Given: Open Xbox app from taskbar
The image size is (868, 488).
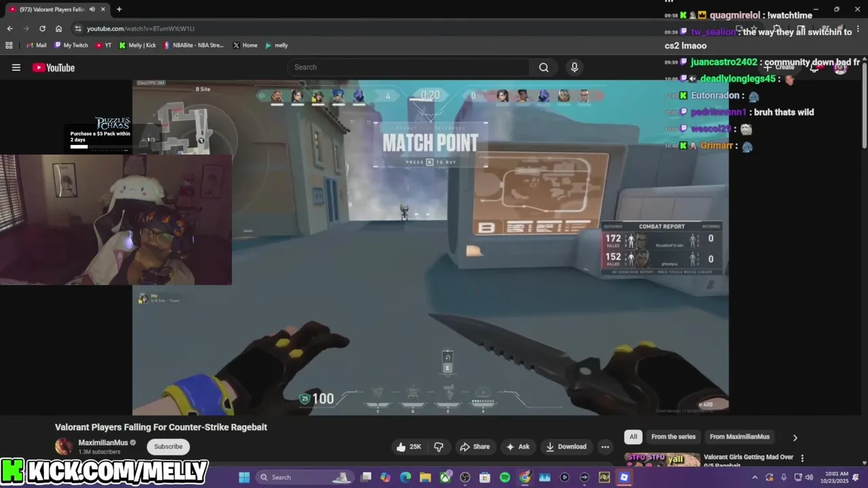Looking at the screenshot, I should tap(446, 477).
